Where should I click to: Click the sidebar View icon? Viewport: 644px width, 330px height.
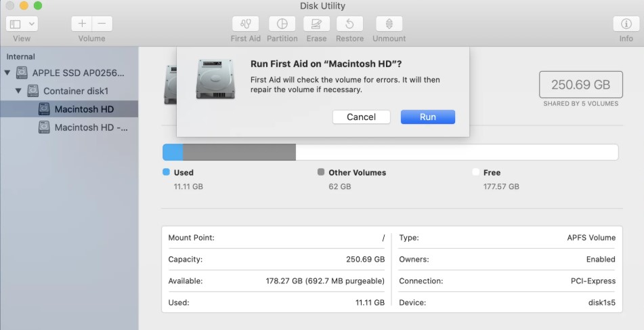16,24
